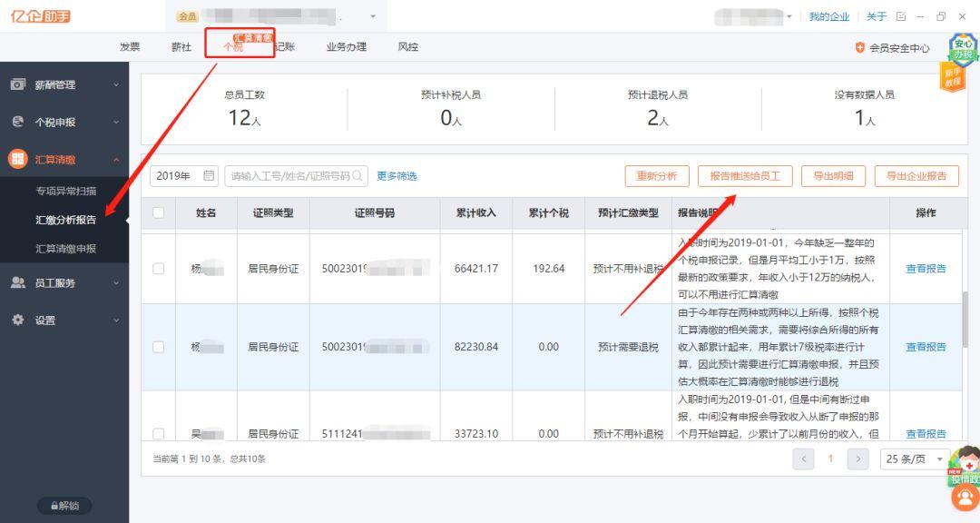Check the row with income 33723.10
980x523 pixels.
coord(159,433)
